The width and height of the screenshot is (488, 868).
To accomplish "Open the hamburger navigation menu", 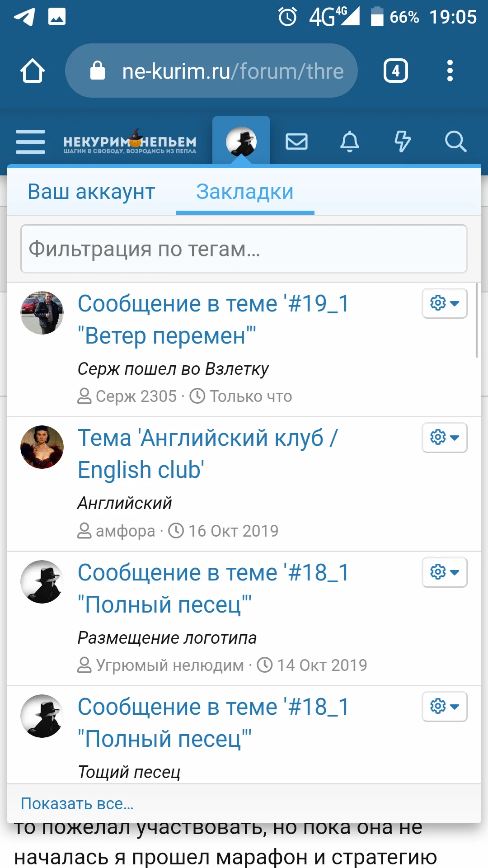I will coord(30,141).
